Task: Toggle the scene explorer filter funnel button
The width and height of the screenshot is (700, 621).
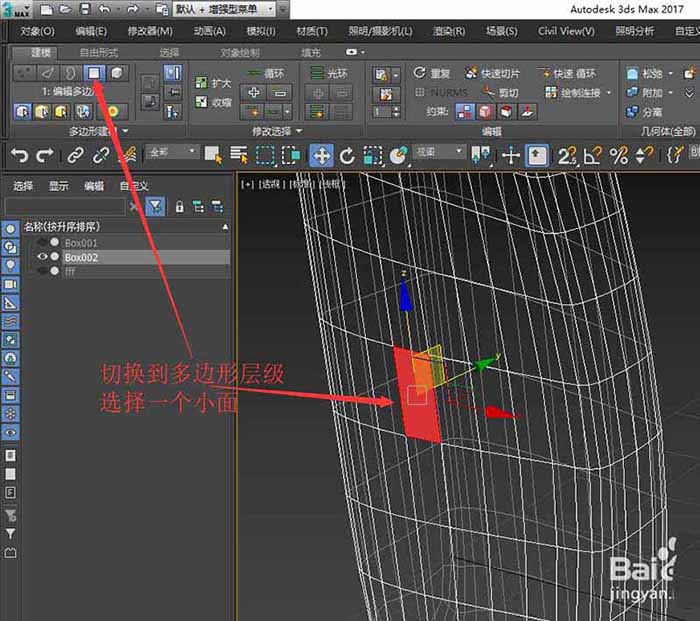Action: [x=156, y=206]
